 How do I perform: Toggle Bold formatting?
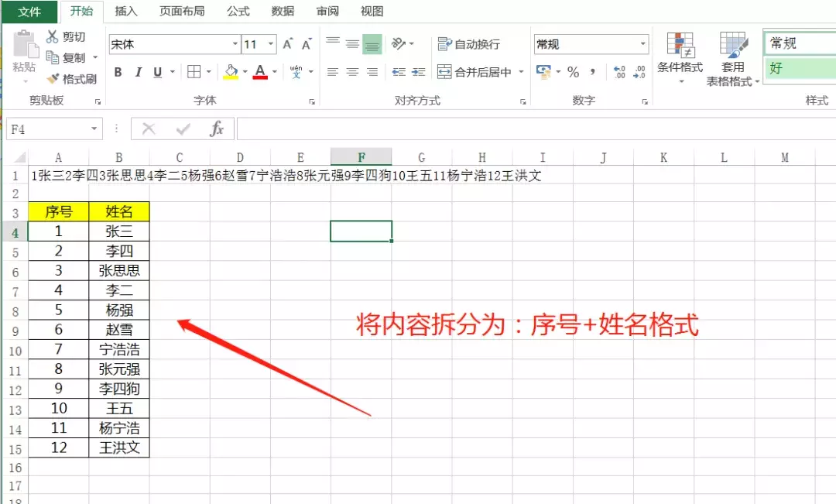pyautogui.click(x=118, y=72)
